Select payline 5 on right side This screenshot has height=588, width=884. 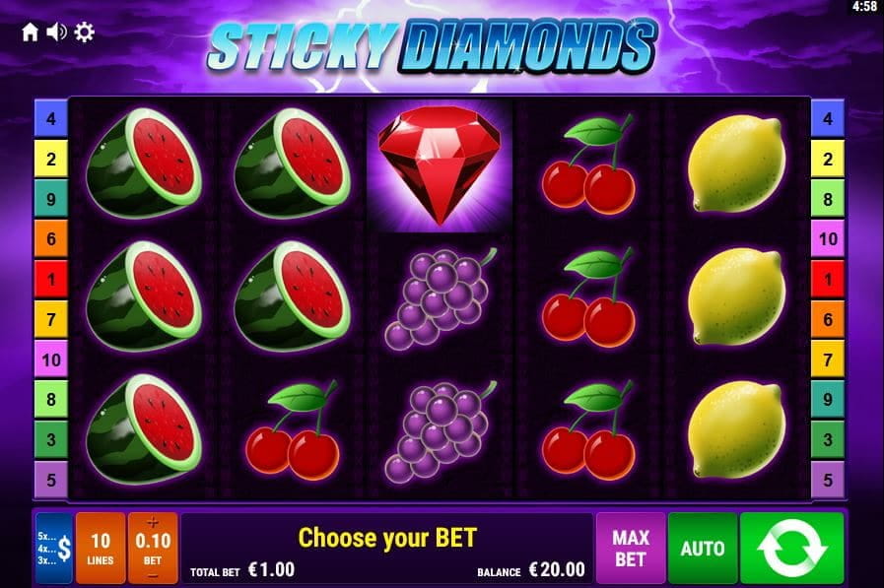828,480
